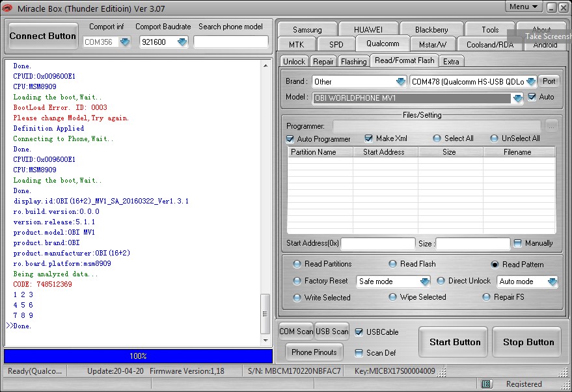Enable the Scan Def checkbox

point(359,352)
